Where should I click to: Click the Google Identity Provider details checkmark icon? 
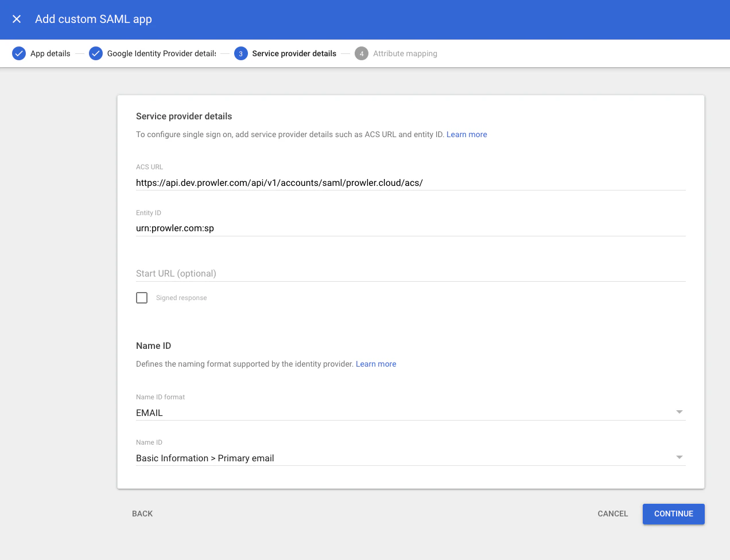[95, 53]
